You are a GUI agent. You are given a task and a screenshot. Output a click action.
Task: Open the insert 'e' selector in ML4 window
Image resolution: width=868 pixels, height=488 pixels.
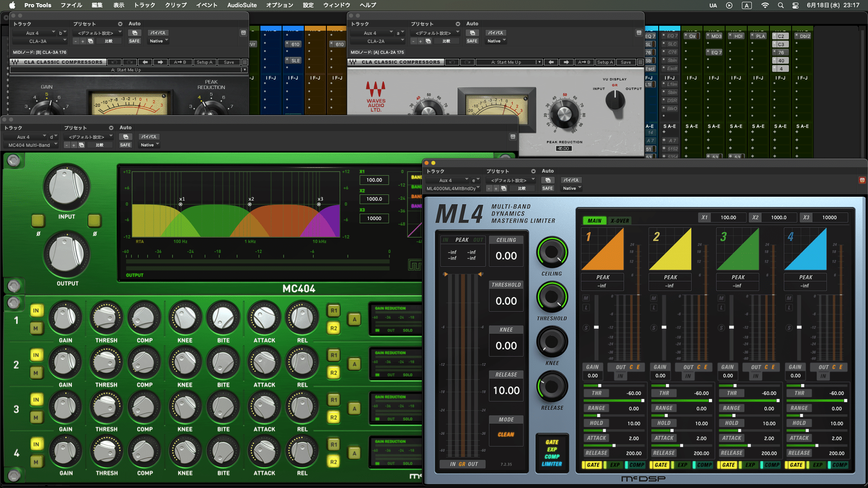(475, 180)
